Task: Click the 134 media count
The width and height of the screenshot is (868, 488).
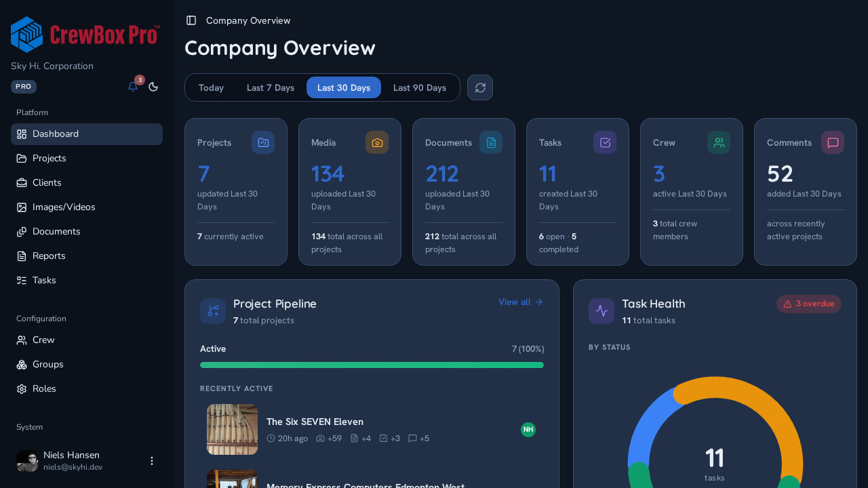Action: (328, 174)
